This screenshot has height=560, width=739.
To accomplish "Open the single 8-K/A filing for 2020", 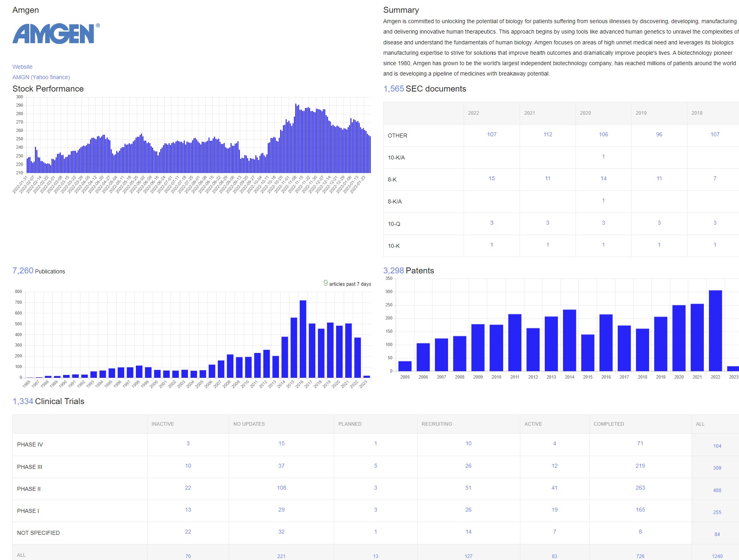I will click(604, 200).
